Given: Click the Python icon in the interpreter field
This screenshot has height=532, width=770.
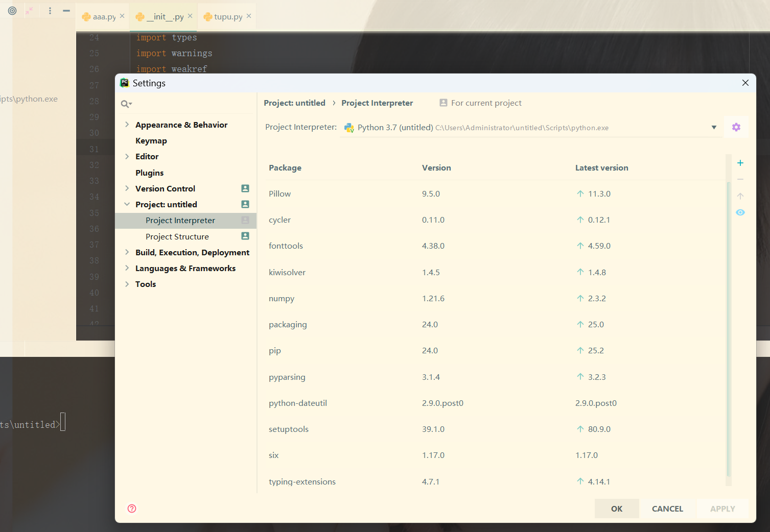Looking at the screenshot, I should pyautogui.click(x=349, y=128).
